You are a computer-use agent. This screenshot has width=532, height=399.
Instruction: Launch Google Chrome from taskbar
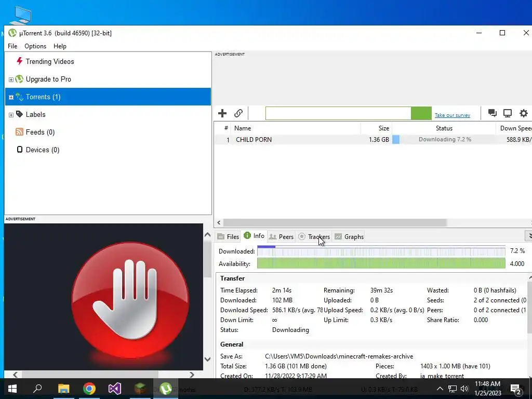[x=89, y=389]
